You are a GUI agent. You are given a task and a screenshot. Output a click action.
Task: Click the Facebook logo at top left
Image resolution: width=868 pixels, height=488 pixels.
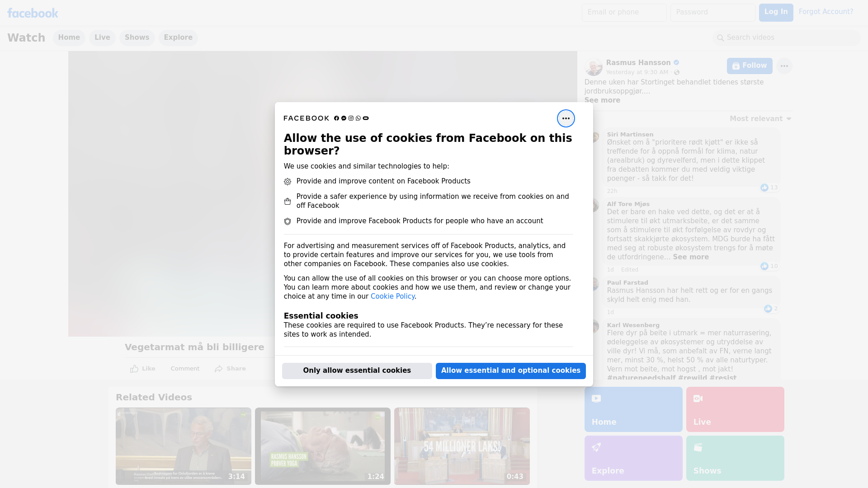point(33,13)
